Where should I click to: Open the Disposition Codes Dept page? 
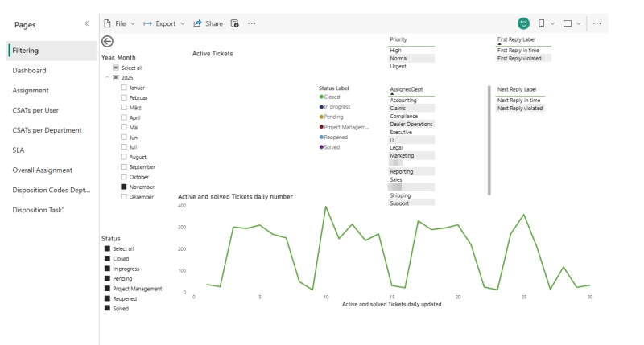point(52,190)
